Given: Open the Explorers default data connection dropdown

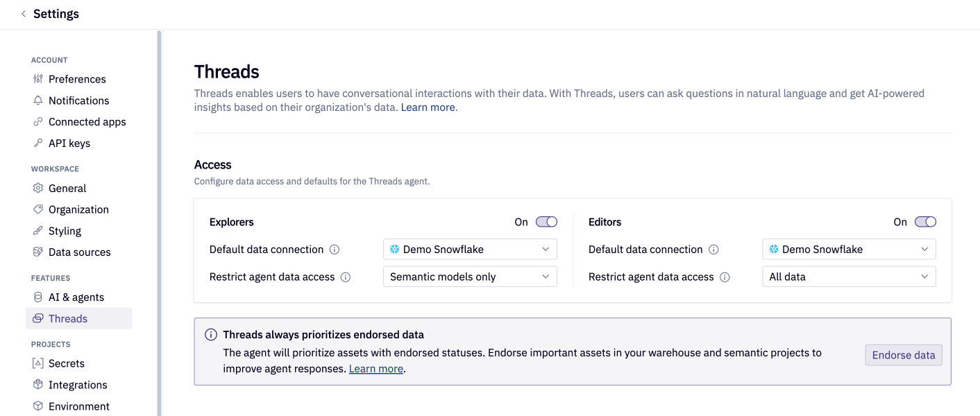Looking at the screenshot, I should tap(470, 249).
